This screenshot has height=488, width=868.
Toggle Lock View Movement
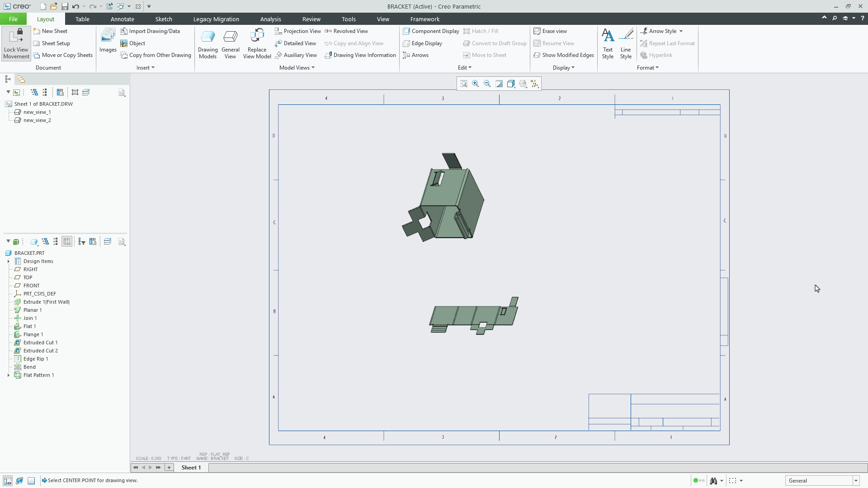coord(16,43)
